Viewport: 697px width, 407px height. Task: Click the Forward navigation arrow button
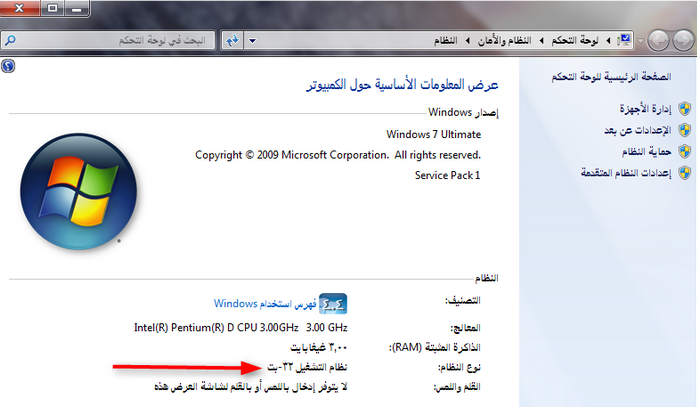[658, 40]
